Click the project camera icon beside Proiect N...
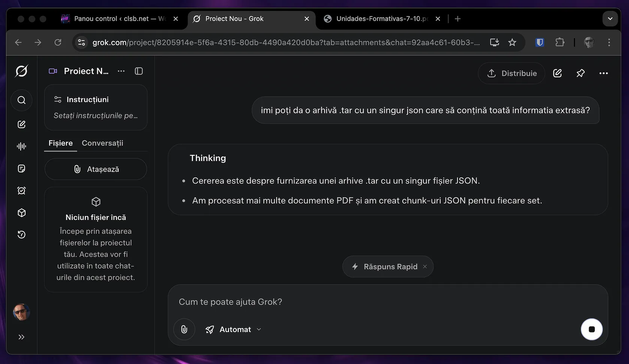Viewport: 629px width, 364px height. (53, 71)
